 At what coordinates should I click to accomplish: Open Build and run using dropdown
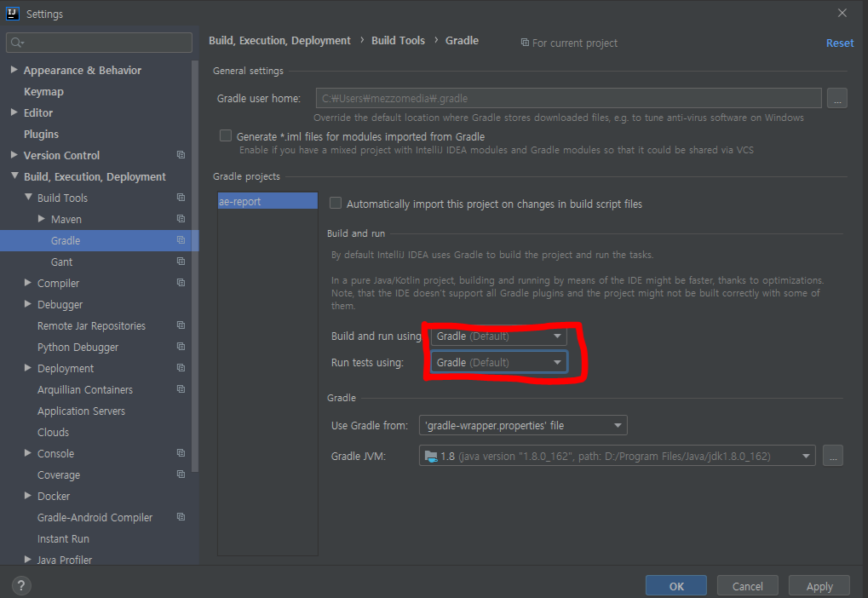click(499, 336)
